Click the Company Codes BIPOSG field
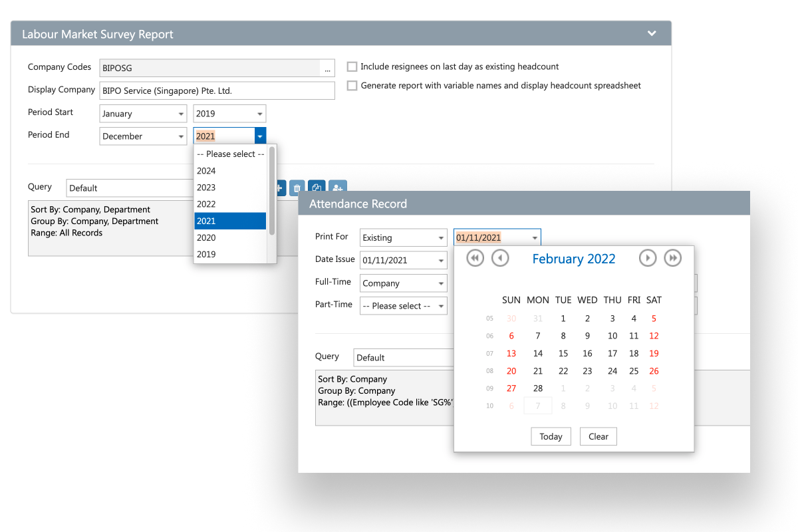The image size is (798, 532). tap(210, 68)
